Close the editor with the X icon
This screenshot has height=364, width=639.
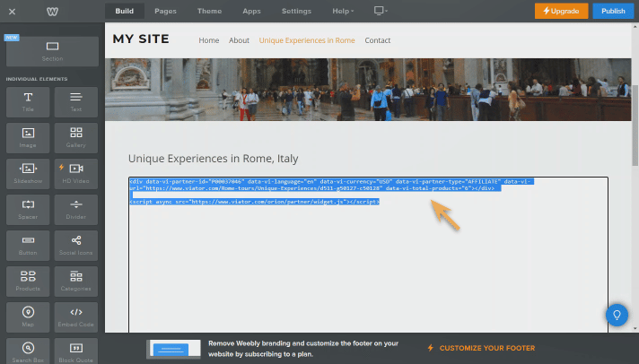[x=12, y=12]
